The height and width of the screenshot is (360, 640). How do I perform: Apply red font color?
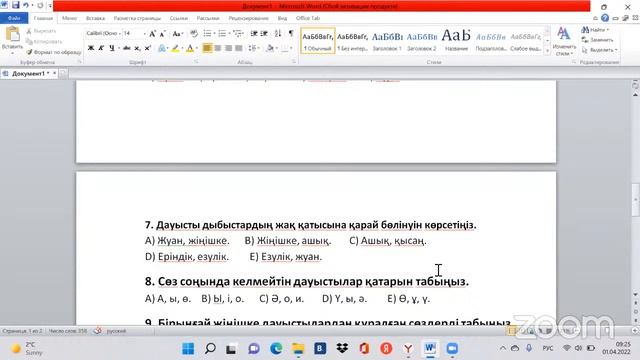tap(189, 48)
